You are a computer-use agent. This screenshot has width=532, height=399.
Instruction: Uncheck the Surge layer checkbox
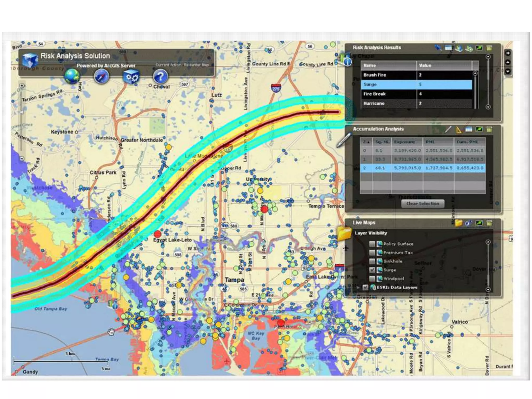pyautogui.click(x=372, y=270)
